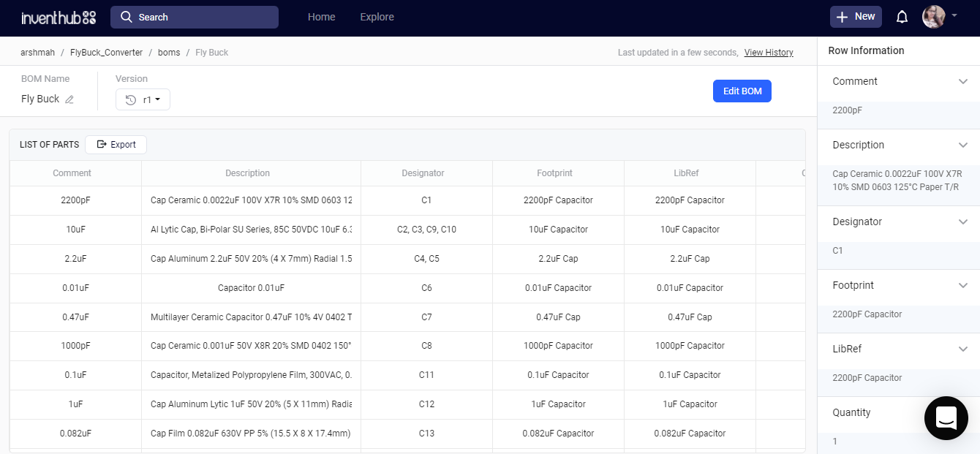Click the Fly Buck BOM name
Viewport: 980px width, 454px height.
point(40,99)
